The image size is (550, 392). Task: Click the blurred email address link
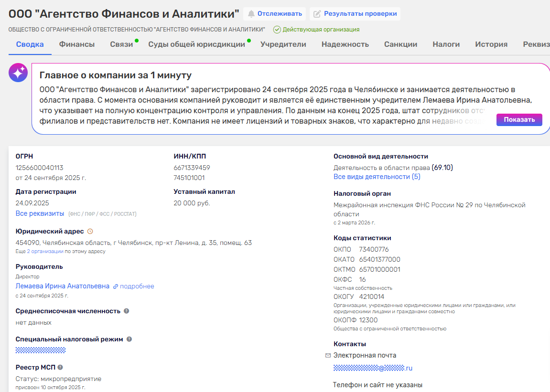[373, 368]
